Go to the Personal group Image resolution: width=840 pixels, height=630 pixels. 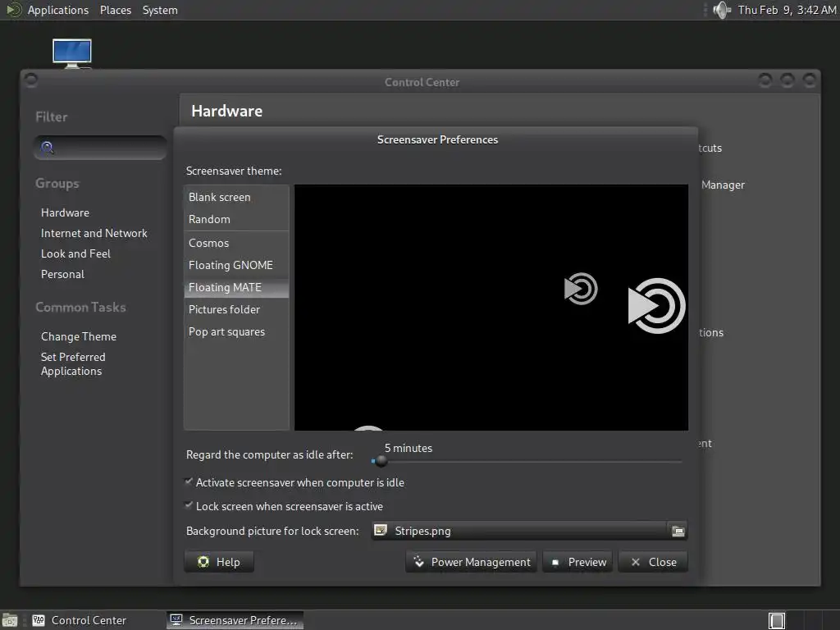[62, 274]
